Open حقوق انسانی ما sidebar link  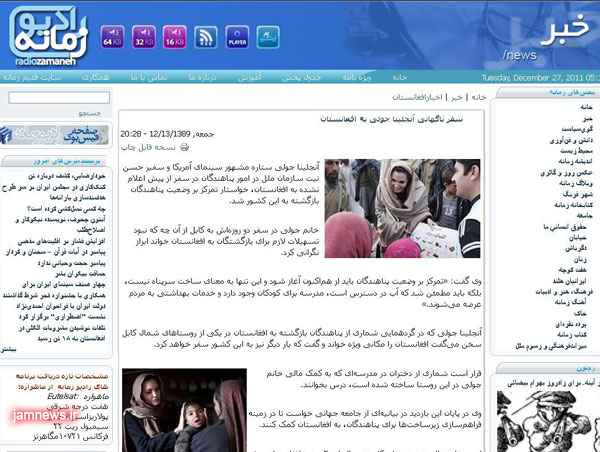[x=564, y=227]
